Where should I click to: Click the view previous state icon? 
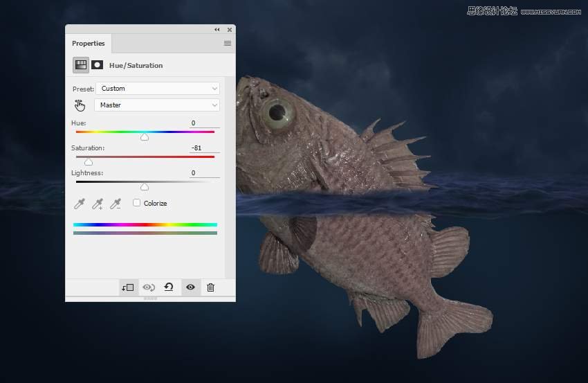(148, 287)
